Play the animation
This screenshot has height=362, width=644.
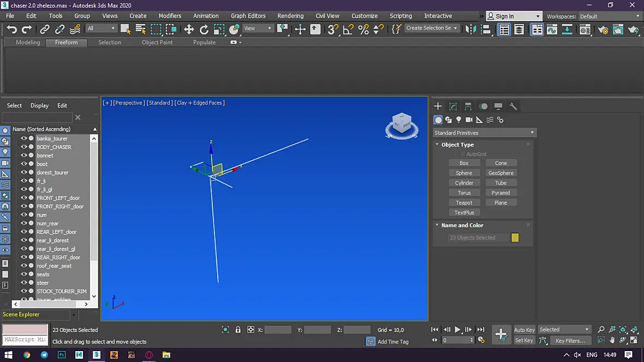457,330
